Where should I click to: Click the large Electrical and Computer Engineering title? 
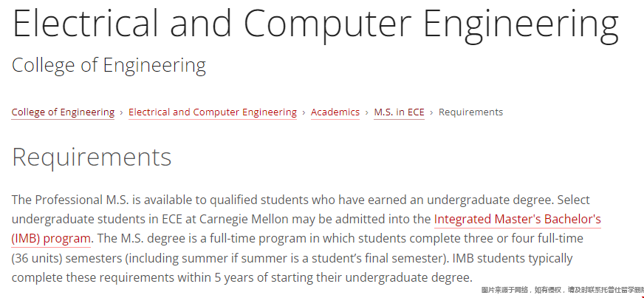click(315, 24)
